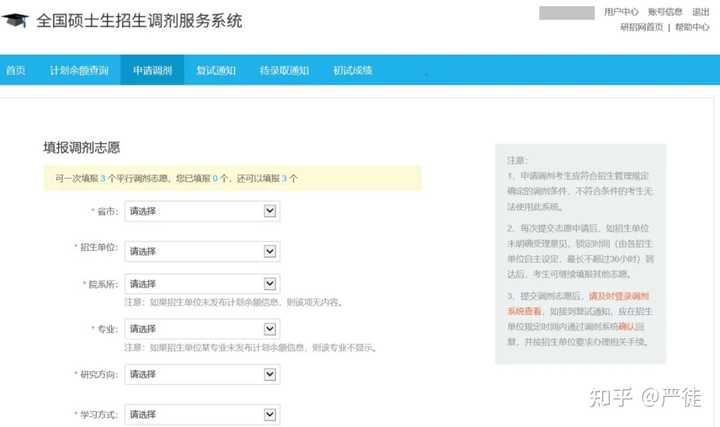Open the 帮助中心 link

692,28
